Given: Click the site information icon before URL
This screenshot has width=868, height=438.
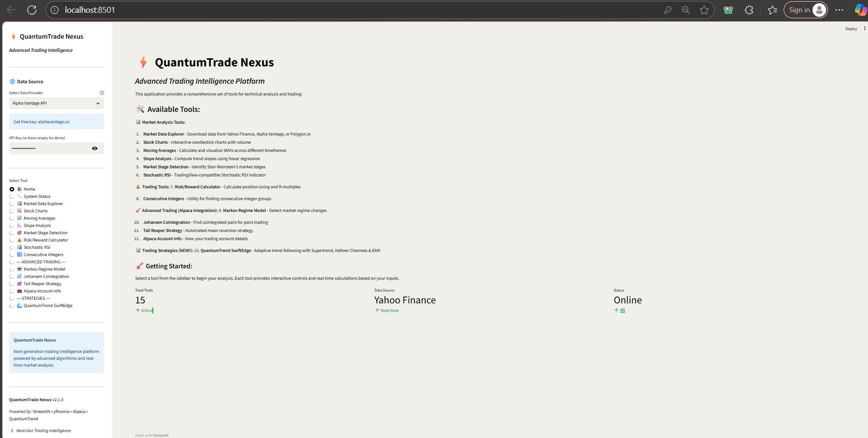Looking at the screenshot, I should [55, 10].
